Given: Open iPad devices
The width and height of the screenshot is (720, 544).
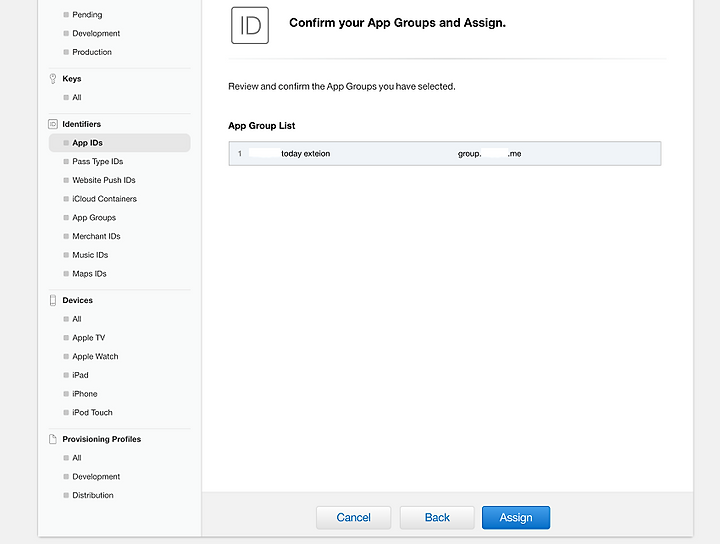Looking at the screenshot, I should pyautogui.click(x=80, y=375).
